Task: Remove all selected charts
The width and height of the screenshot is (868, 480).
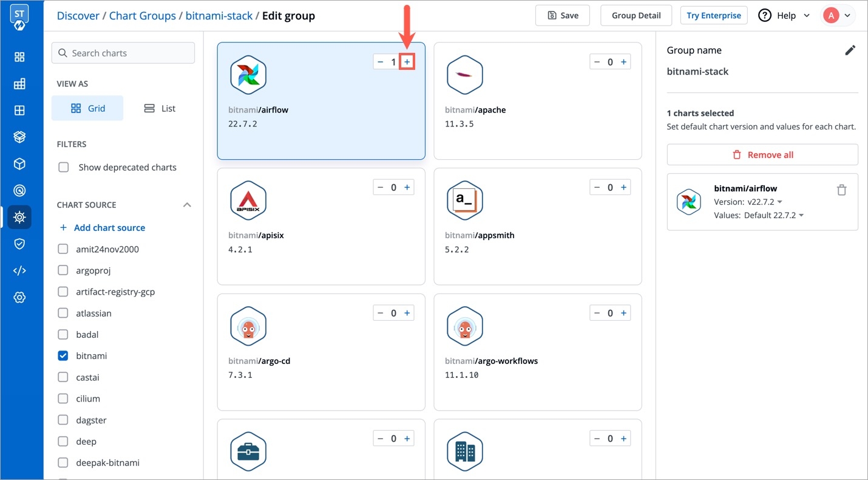Action: [762, 154]
